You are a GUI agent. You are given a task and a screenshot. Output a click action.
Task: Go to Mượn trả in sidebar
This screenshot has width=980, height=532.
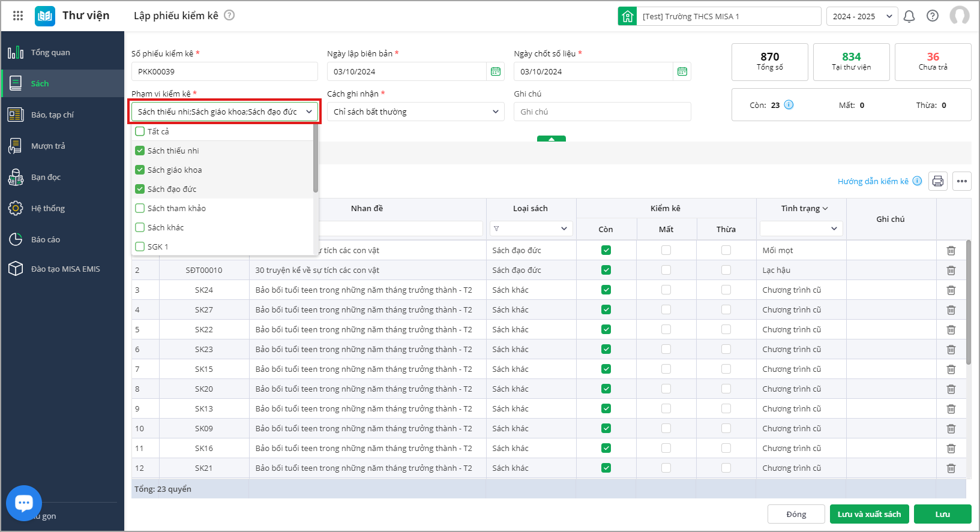point(48,146)
